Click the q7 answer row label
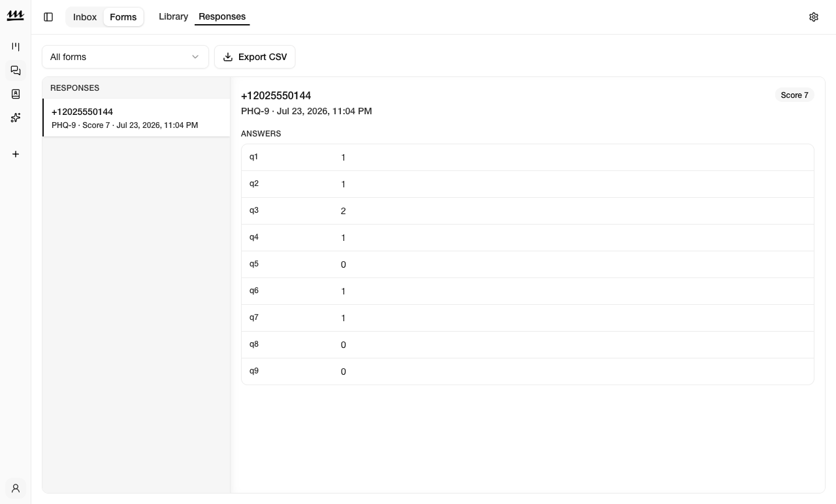 (x=254, y=317)
